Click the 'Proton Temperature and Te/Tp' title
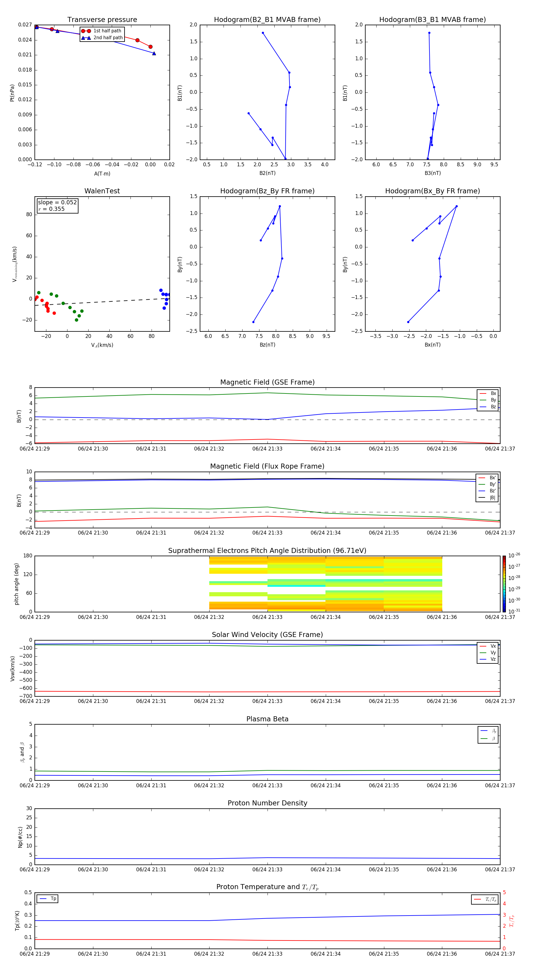 (x=267, y=887)
